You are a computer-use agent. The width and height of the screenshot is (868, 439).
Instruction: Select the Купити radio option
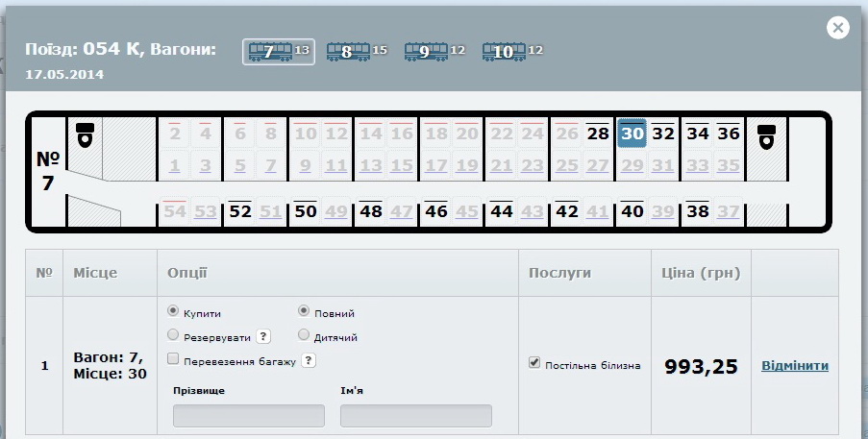173,312
